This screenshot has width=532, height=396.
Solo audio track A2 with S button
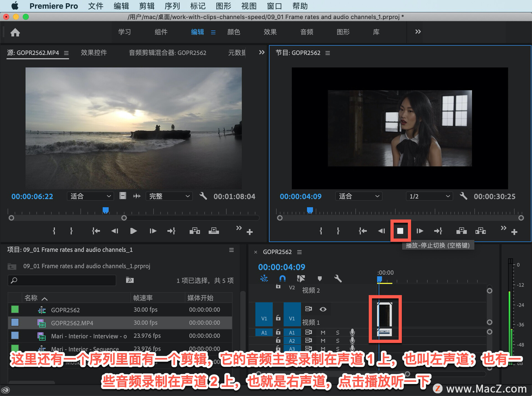(338, 341)
